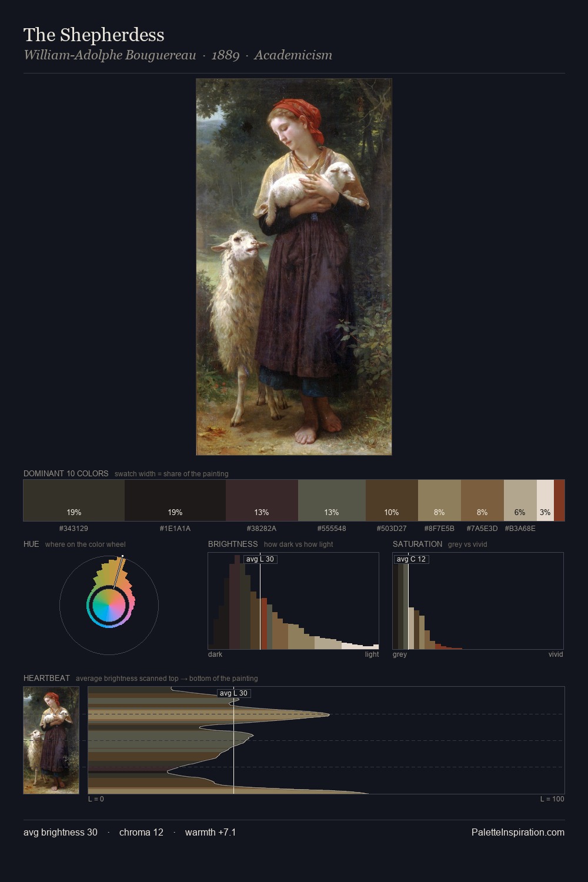The width and height of the screenshot is (588, 882).
Task: Click the #38282A hex code label
Action: [262, 529]
